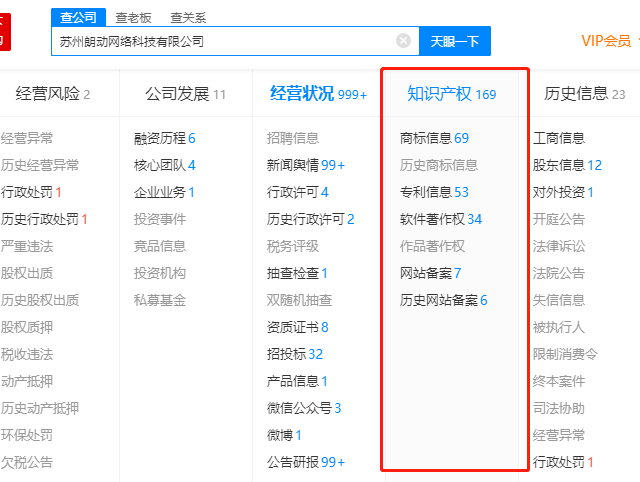Click 严重违法 item
640x482 pixels.
tap(27, 246)
